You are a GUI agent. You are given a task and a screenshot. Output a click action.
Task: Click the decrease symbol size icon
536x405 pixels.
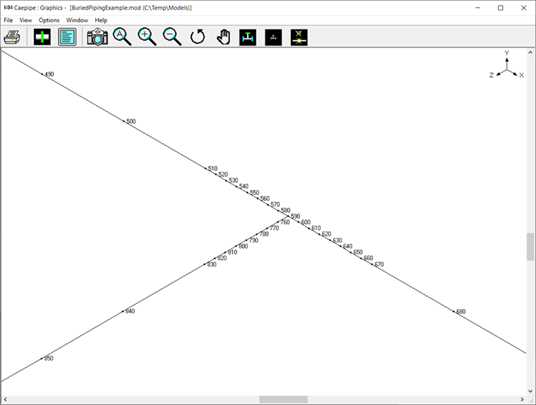click(x=273, y=37)
